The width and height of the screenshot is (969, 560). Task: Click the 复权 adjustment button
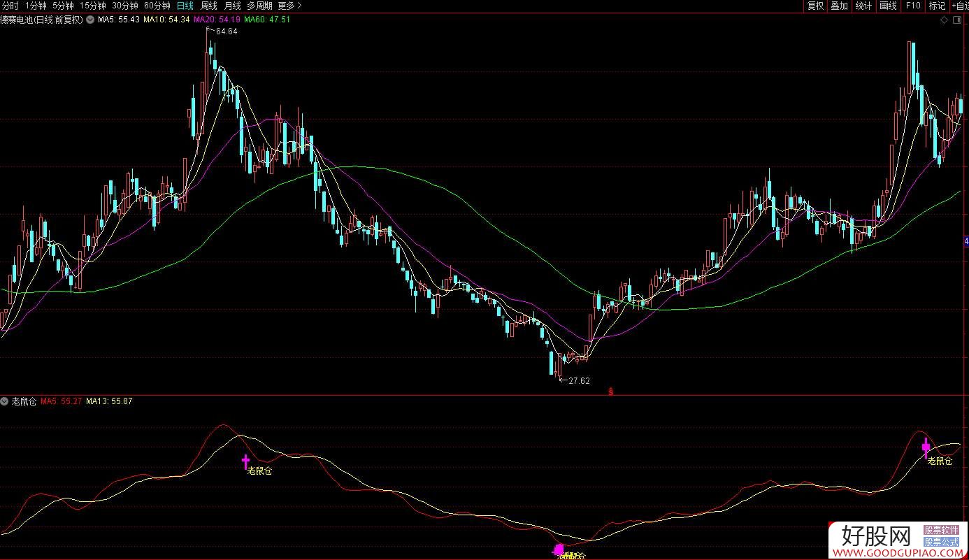(x=815, y=6)
